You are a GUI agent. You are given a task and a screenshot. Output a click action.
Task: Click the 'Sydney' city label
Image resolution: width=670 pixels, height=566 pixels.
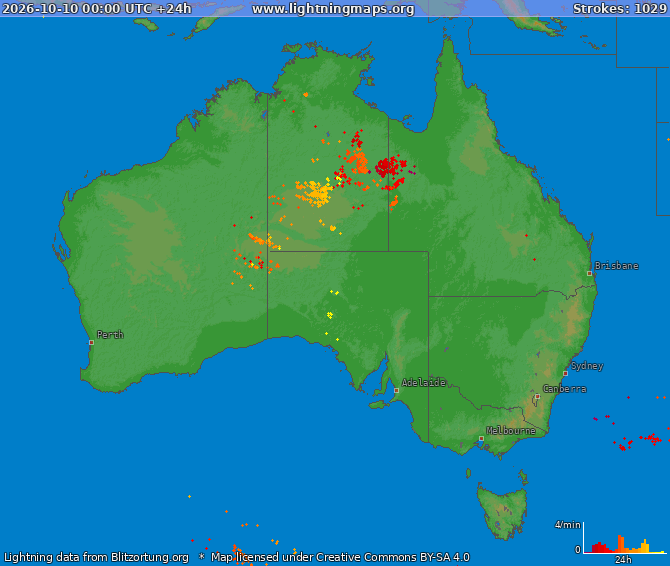click(x=587, y=366)
